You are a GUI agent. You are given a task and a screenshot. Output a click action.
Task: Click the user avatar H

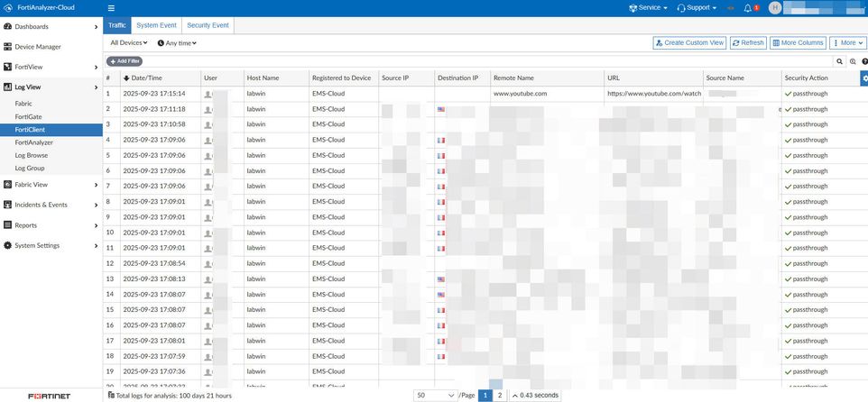[775, 8]
